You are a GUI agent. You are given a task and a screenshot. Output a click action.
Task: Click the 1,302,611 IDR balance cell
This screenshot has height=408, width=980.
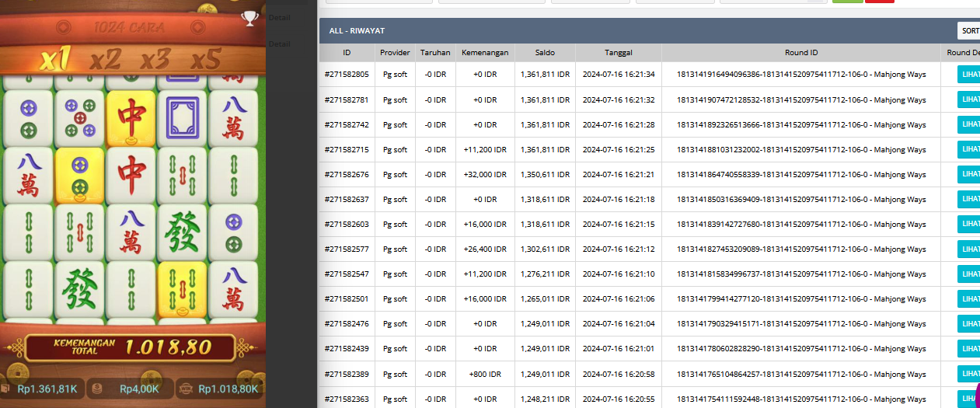tap(545, 249)
